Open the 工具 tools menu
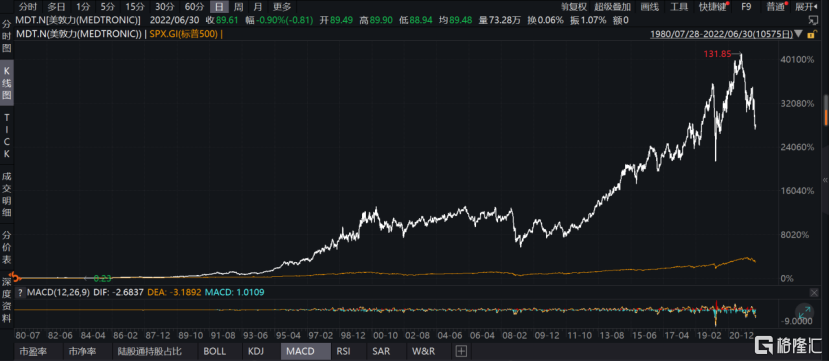 (679, 7)
